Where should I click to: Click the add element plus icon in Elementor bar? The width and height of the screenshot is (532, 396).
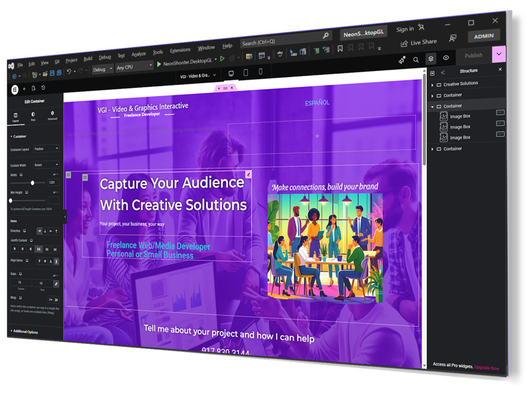pos(24,89)
